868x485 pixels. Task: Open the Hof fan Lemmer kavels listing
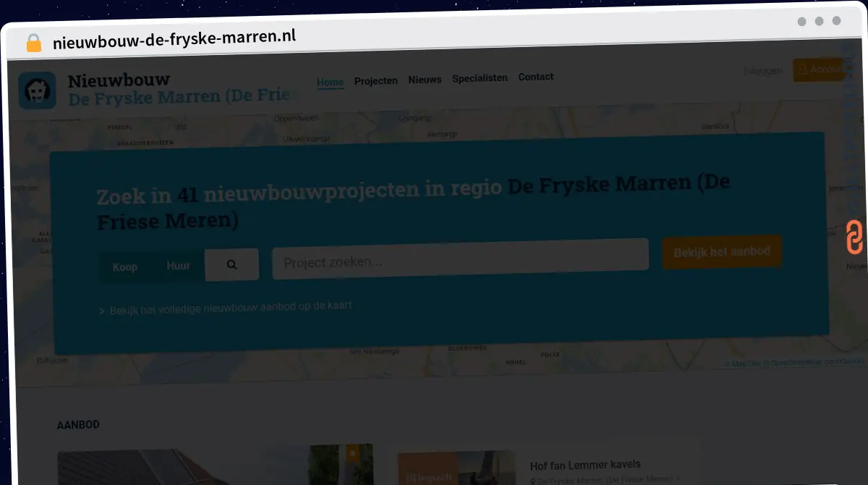(585, 465)
